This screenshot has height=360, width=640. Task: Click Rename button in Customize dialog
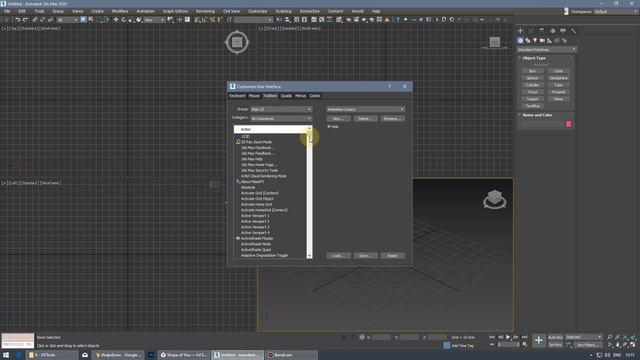[392, 118]
